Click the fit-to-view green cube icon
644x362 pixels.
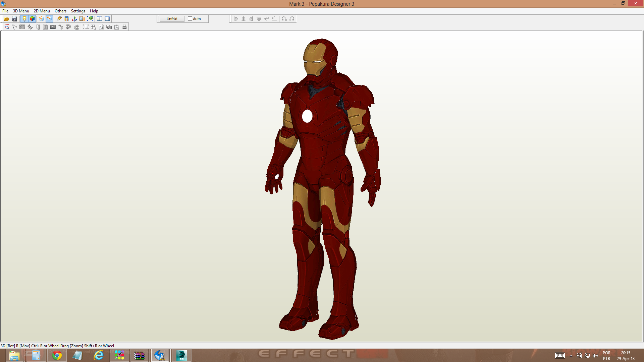coord(90,19)
